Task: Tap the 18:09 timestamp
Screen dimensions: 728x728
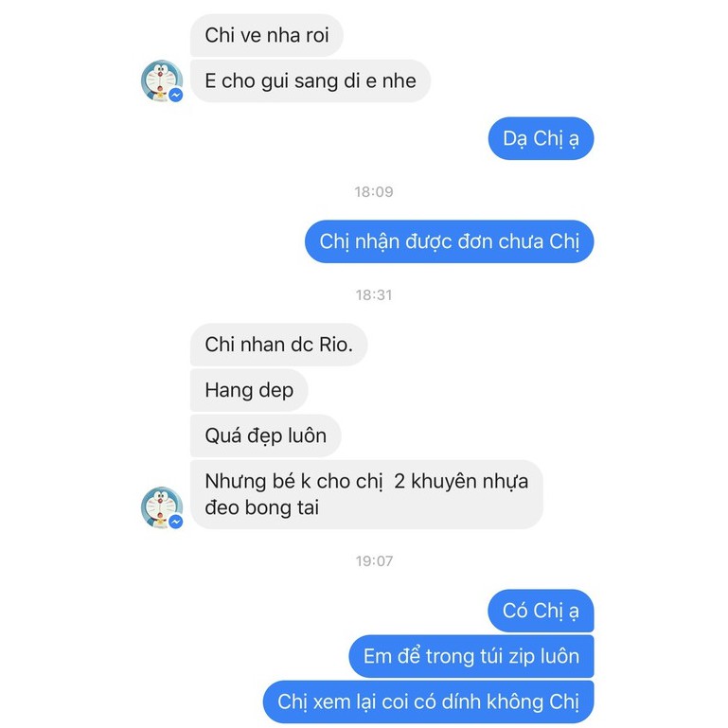Action: [374, 192]
